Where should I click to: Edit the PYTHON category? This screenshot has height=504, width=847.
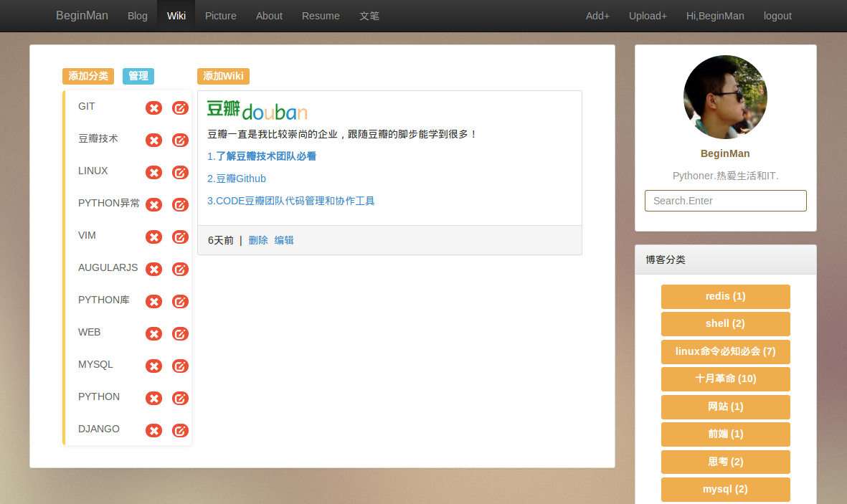click(x=180, y=398)
